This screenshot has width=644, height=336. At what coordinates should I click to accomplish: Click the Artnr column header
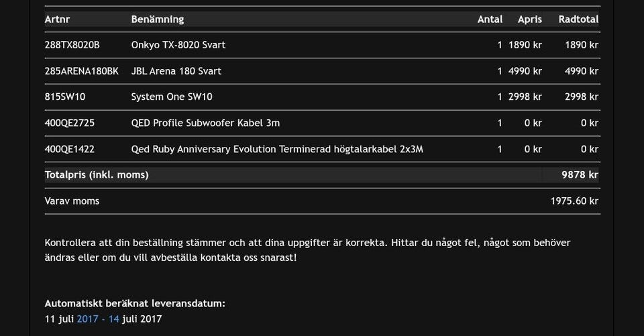(x=57, y=19)
